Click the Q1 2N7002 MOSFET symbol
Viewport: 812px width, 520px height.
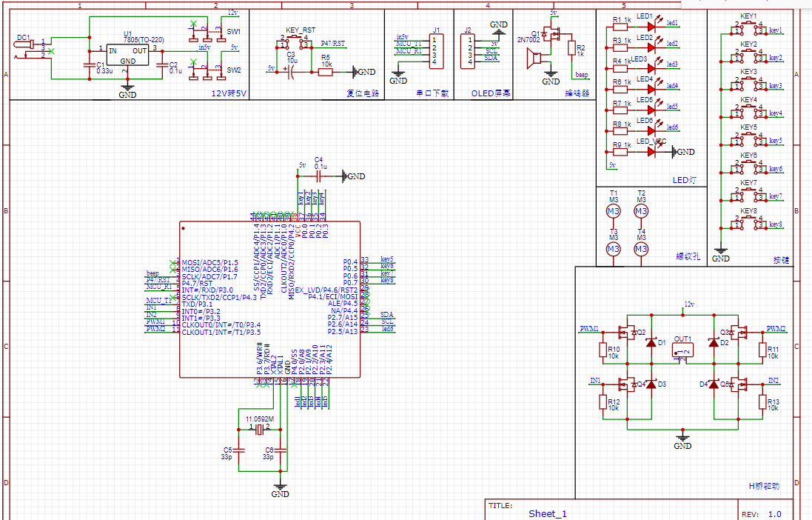point(553,36)
